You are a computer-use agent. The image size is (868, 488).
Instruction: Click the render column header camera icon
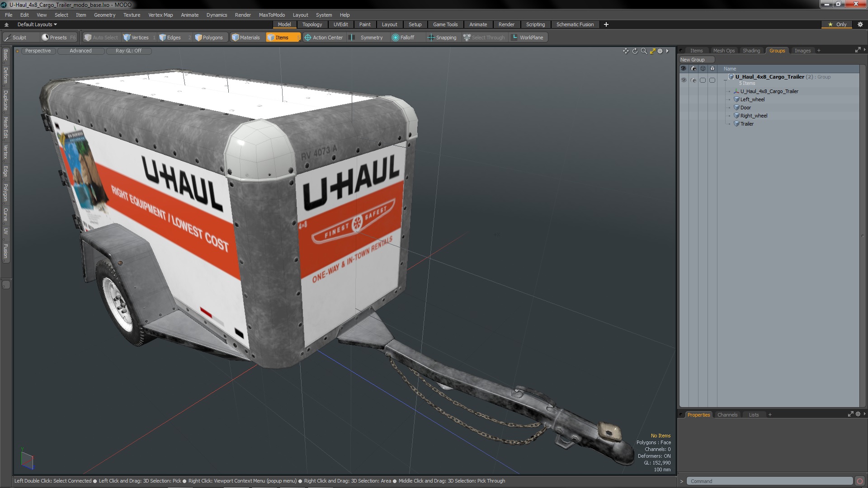693,69
